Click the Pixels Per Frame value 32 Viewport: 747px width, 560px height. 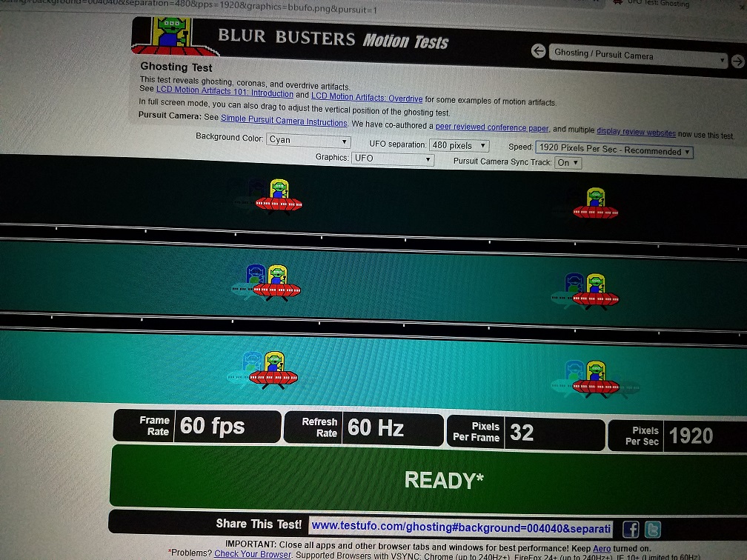point(522,432)
